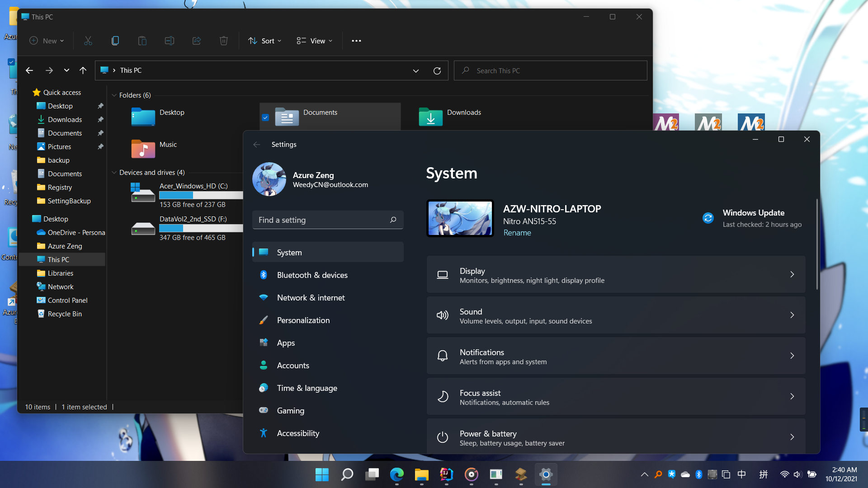868x488 pixels.
Task: Click the Refresh icon in the address bar
Action: (437, 70)
